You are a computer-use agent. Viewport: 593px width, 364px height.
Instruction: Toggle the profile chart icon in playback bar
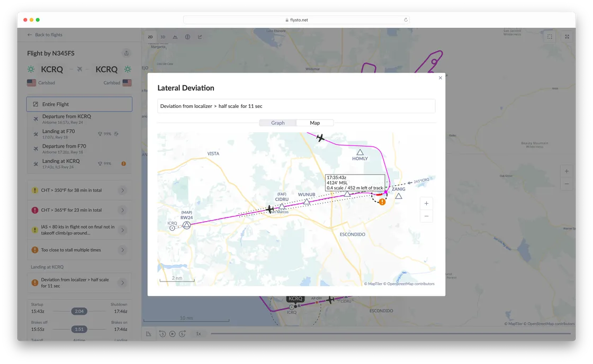(149, 334)
